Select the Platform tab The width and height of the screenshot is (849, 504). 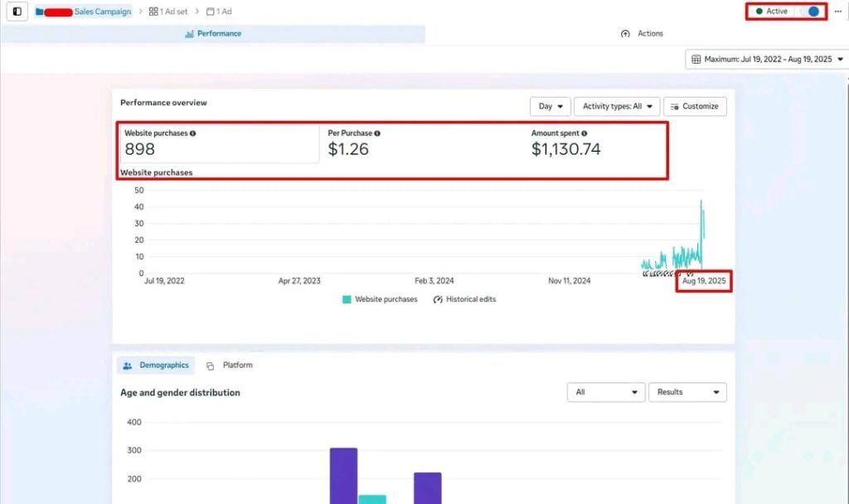click(x=230, y=366)
